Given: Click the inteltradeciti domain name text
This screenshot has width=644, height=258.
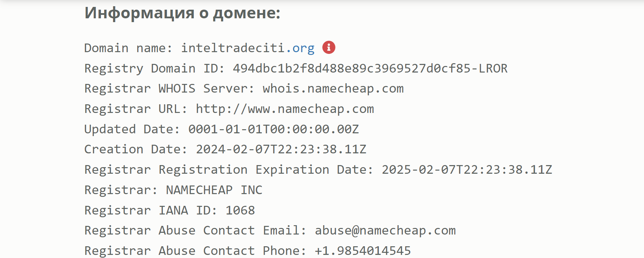Looking at the screenshot, I should pyautogui.click(x=233, y=48).
